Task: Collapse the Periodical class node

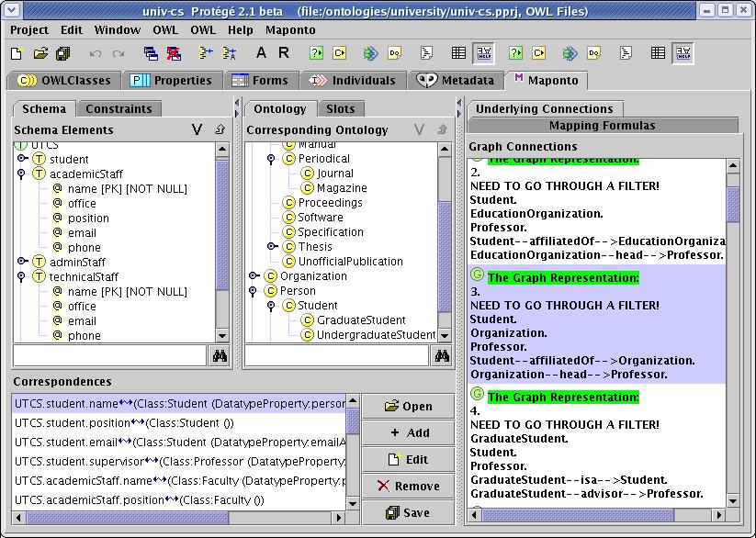Action: tap(271, 159)
